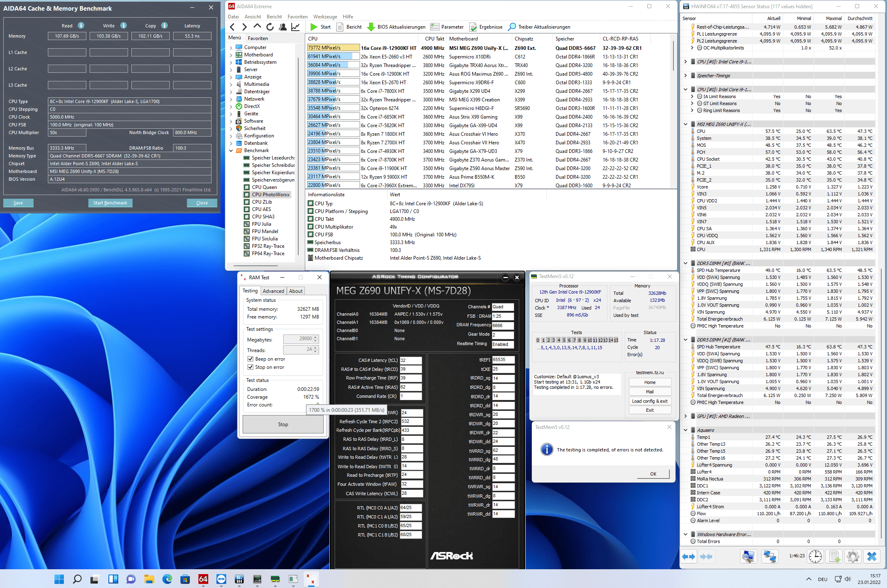Expand the Speicher-Timings sensor group
Screen dimensions: 887x588
[x=686, y=76]
